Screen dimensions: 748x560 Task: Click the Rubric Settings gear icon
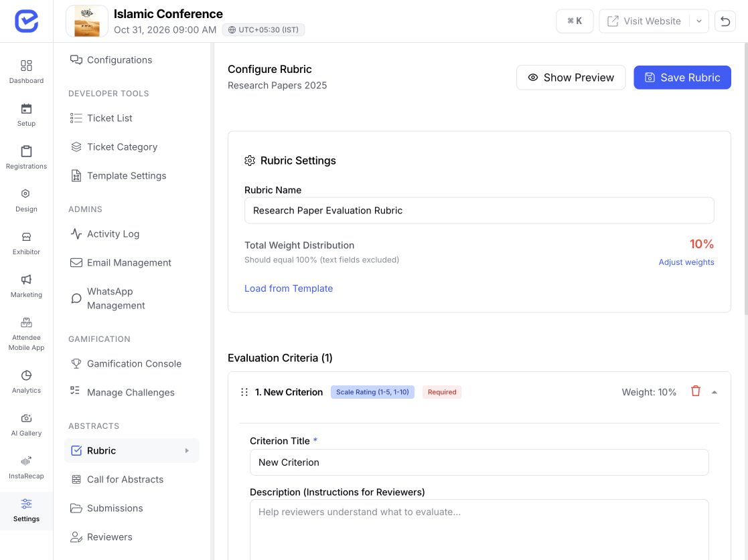point(250,161)
